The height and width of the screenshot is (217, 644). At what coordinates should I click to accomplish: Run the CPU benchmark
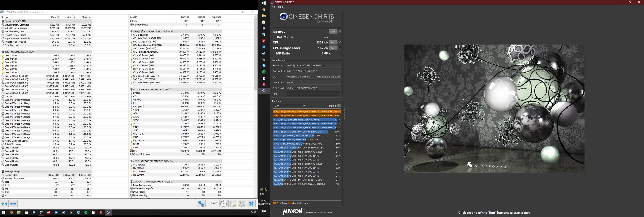click(x=333, y=42)
